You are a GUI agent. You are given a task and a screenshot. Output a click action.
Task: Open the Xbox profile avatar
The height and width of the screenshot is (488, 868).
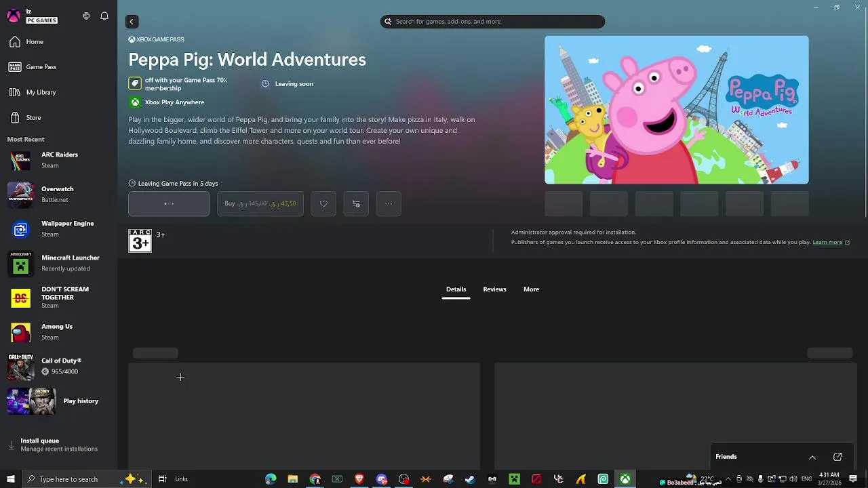(x=14, y=16)
